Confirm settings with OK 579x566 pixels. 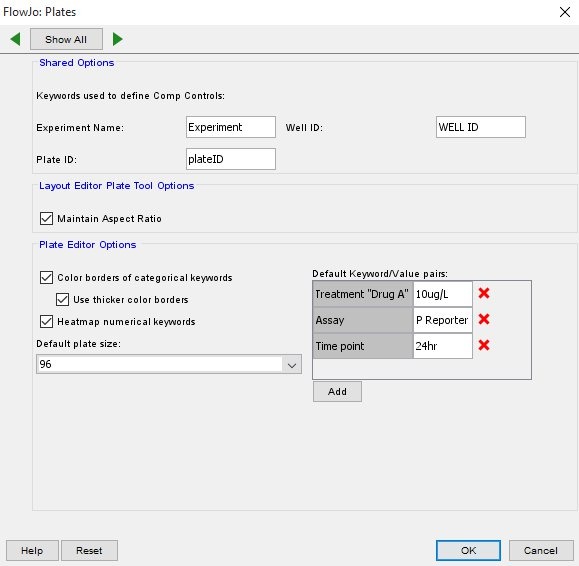click(x=468, y=550)
